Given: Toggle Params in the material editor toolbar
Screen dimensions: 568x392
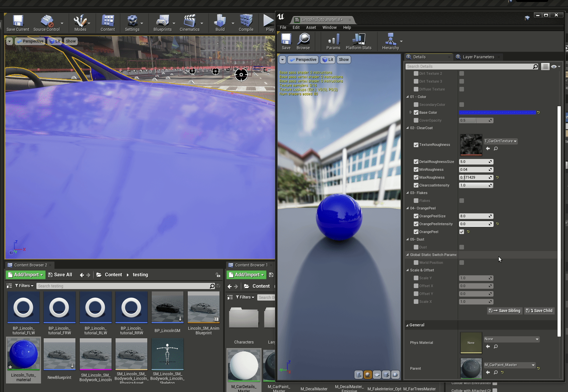Looking at the screenshot, I should coord(333,42).
